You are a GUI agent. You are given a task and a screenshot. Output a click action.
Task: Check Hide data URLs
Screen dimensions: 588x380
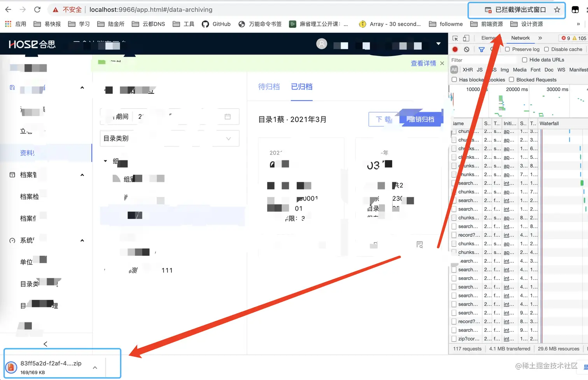pos(525,60)
